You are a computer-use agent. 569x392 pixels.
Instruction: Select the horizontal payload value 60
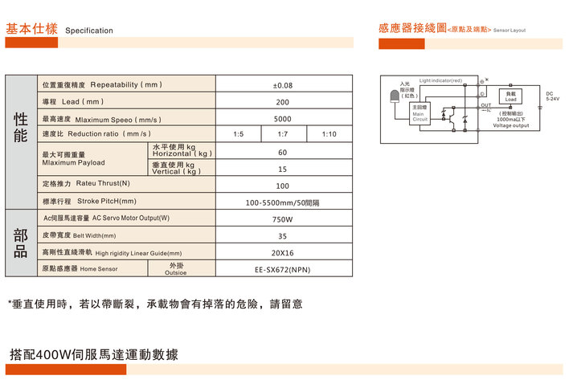pyautogui.click(x=282, y=153)
